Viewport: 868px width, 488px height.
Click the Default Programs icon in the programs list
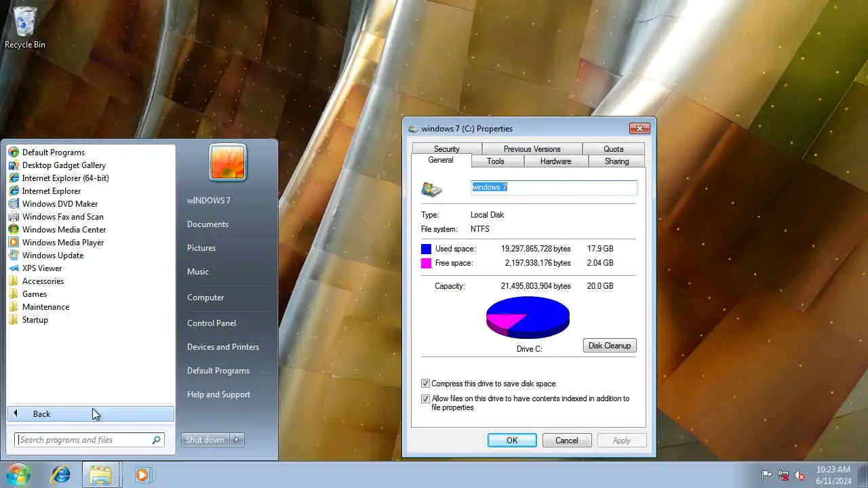[x=14, y=152]
